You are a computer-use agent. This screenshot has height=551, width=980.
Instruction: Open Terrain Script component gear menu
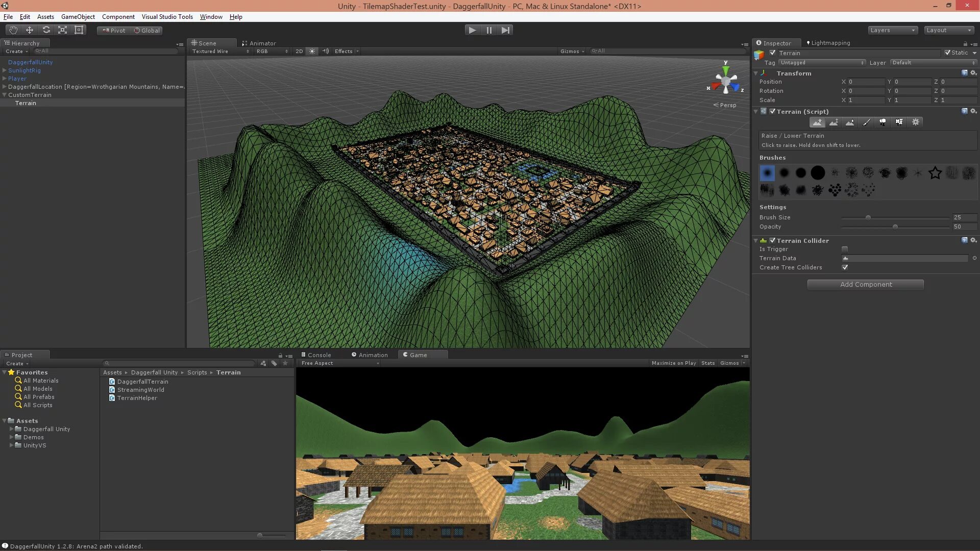pyautogui.click(x=973, y=111)
